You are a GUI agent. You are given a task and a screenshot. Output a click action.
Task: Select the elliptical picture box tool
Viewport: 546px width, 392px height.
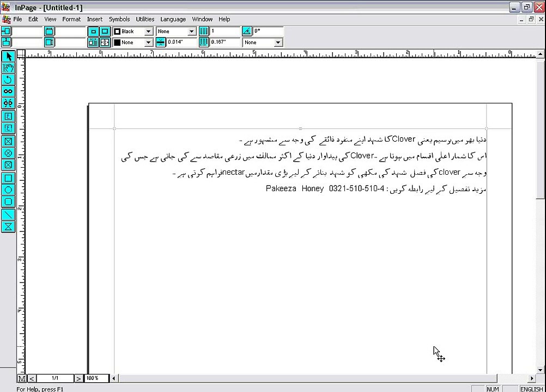click(x=8, y=153)
